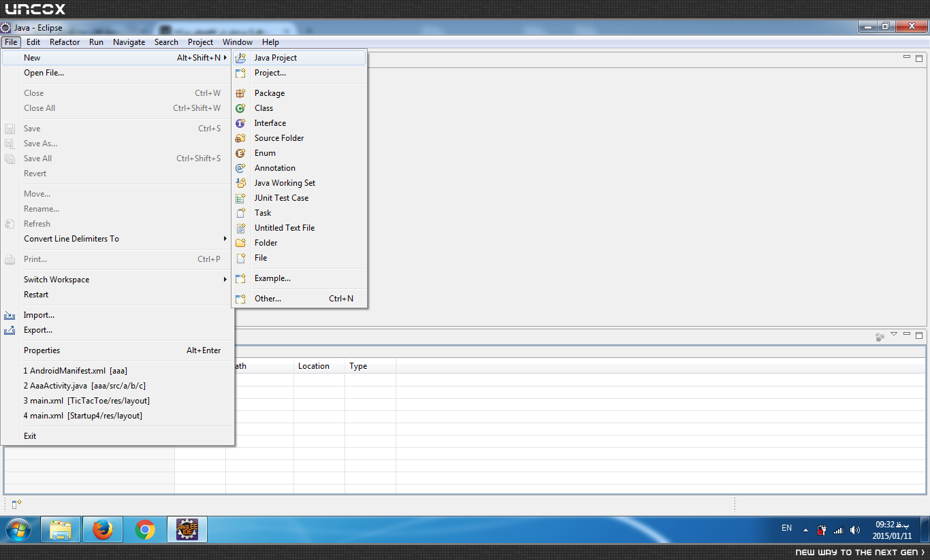This screenshot has height=560, width=930.
Task: Click the Java Working Set icon
Action: (x=240, y=183)
